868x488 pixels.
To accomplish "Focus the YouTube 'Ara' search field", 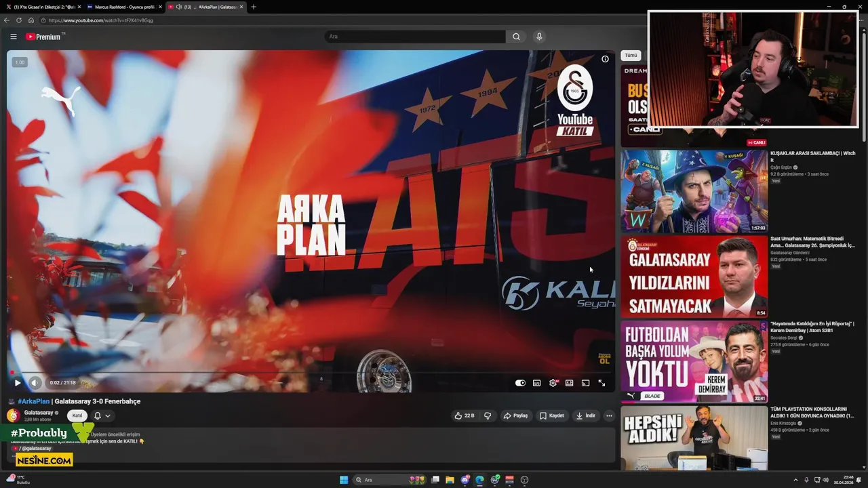I will [x=414, y=37].
